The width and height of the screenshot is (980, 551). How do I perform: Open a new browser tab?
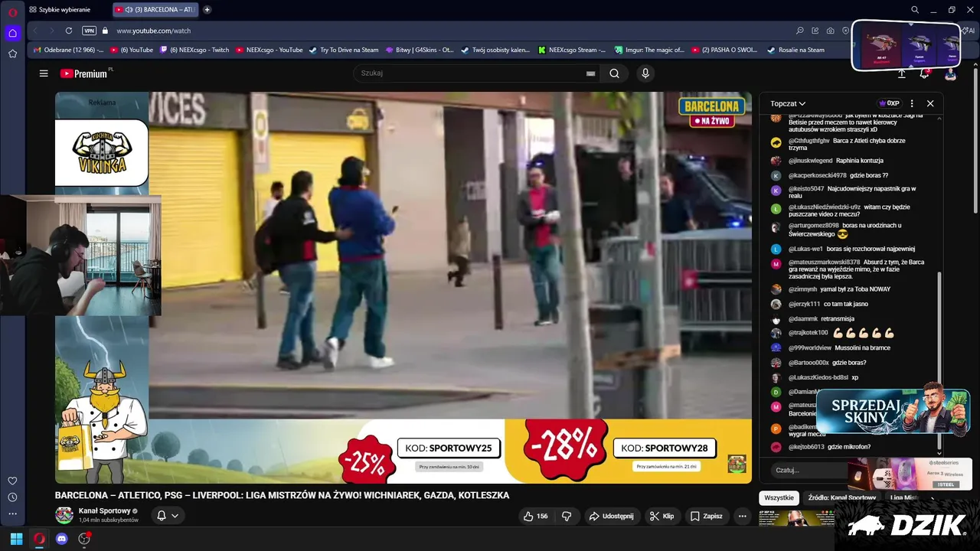207,10
